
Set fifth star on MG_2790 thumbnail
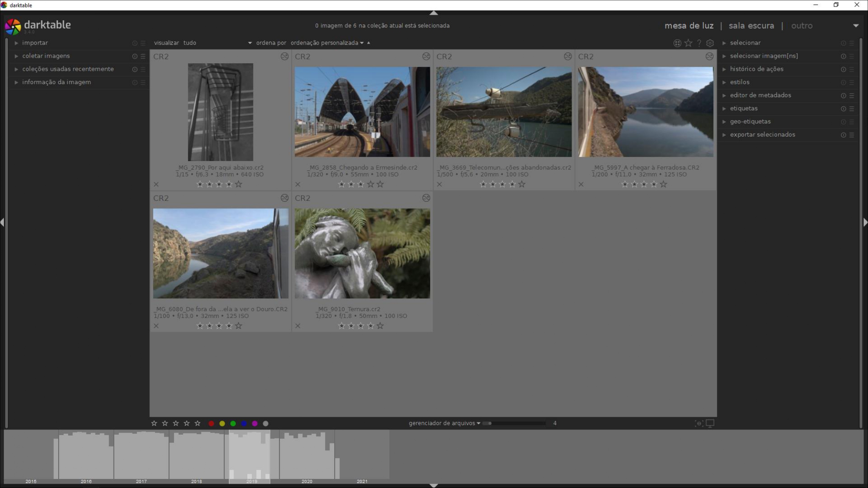[x=239, y=184]
